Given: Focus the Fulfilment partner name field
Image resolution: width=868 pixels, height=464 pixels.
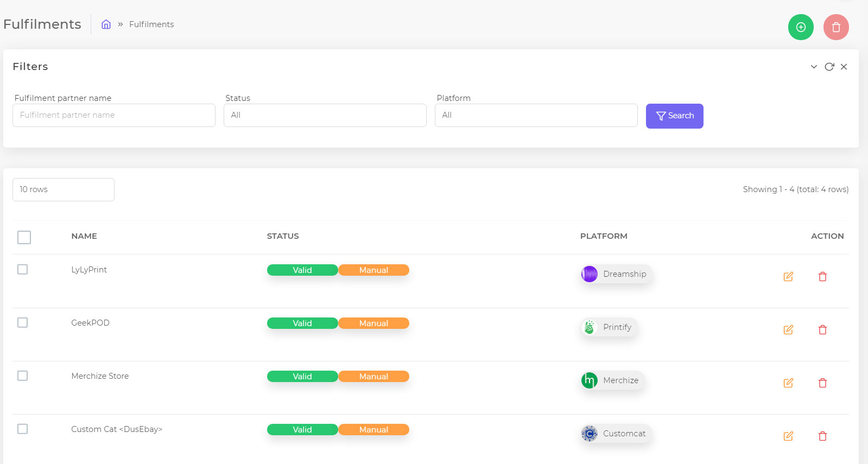Looking at the screenshot, I should click(x=114, y=115).
